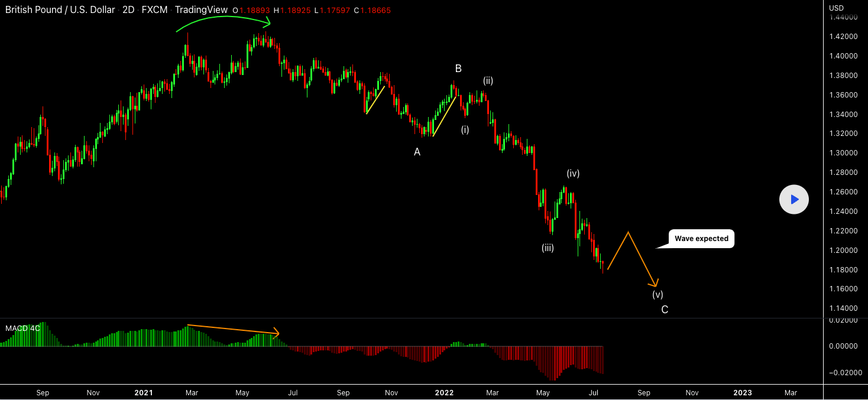
Task: Click the 'British Pound / U.S. Dollar' title
Action: pos(61,10)
